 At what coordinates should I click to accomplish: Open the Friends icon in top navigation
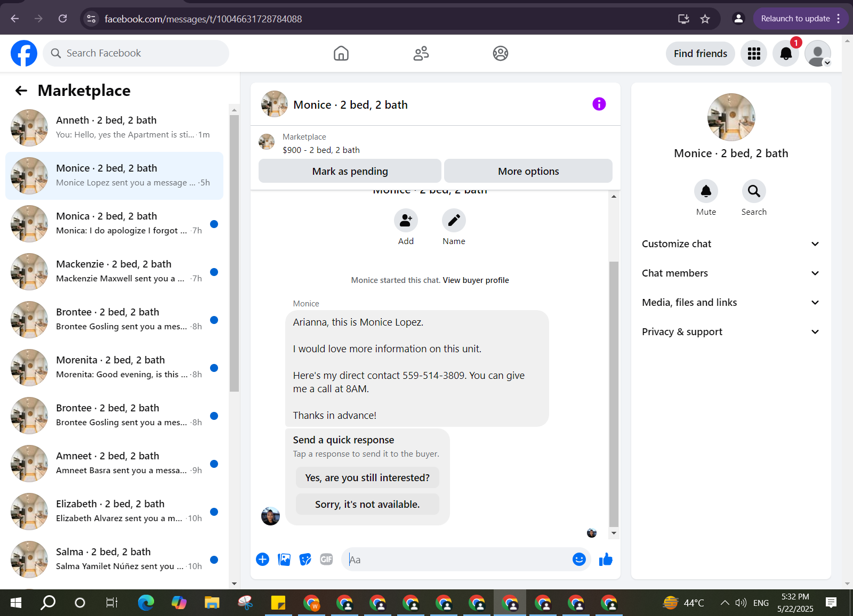[x=421, y=53]
